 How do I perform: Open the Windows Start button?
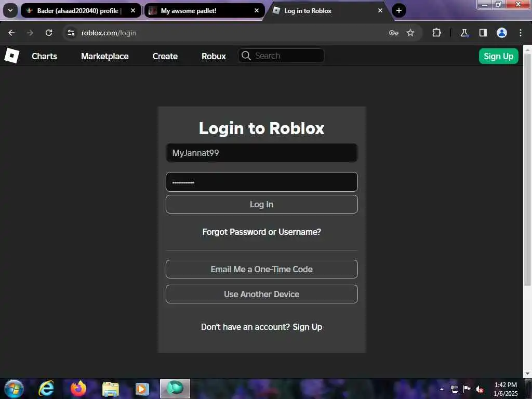coord(14,389)
